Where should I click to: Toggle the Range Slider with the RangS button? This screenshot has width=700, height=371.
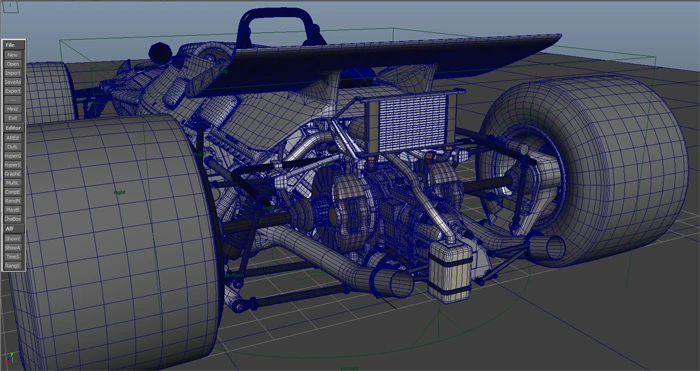[x=12, y=266]
